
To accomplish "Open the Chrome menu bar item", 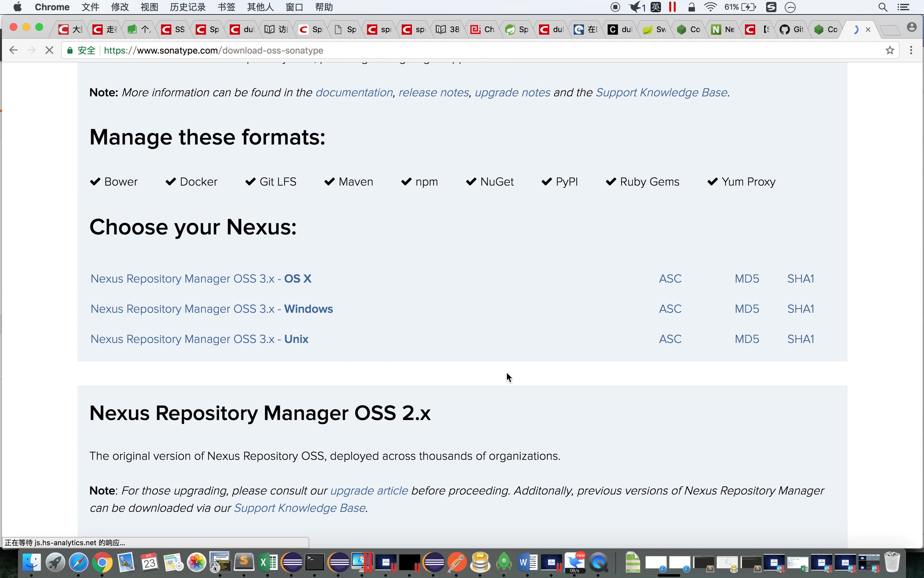I will 52,7.
